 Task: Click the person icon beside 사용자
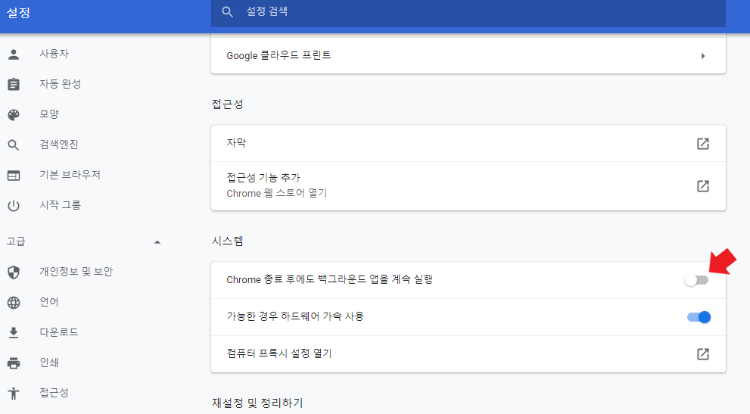pos(14,53)
